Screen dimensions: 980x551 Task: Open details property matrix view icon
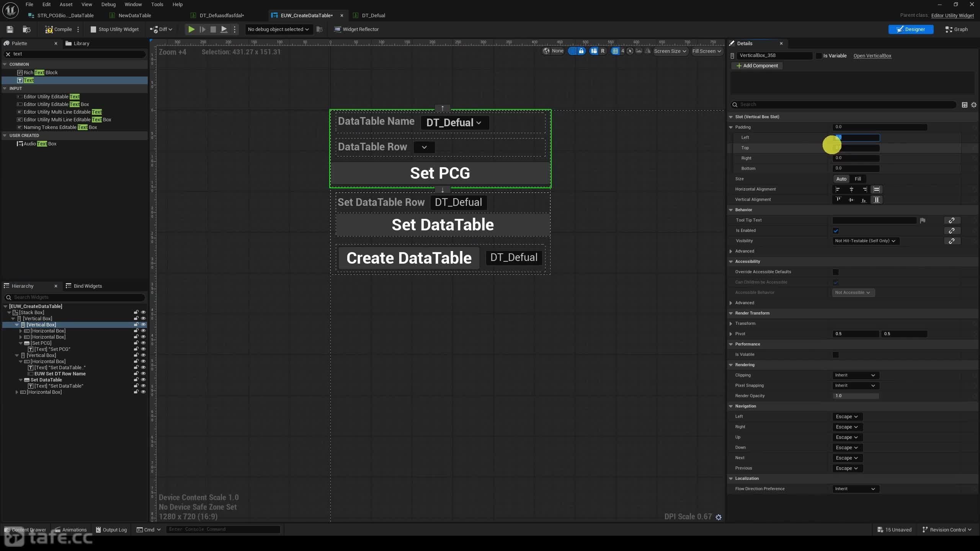point(965,104)
